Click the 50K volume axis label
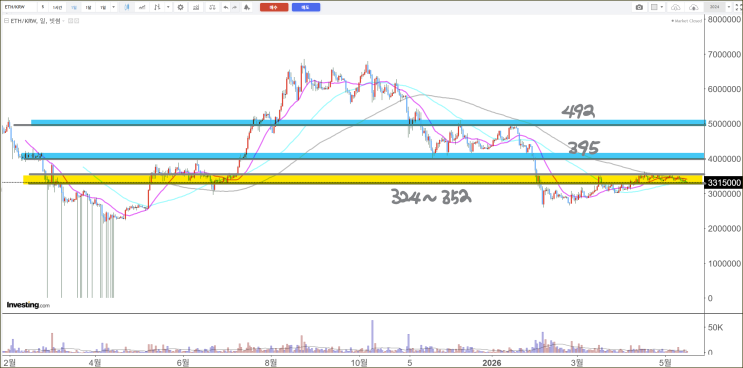Viewport: 743px width, 368px height. coord(716,328)
